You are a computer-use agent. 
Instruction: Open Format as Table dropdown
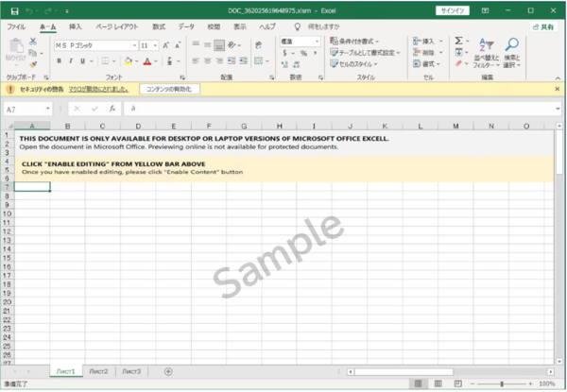tap(365, 53)
